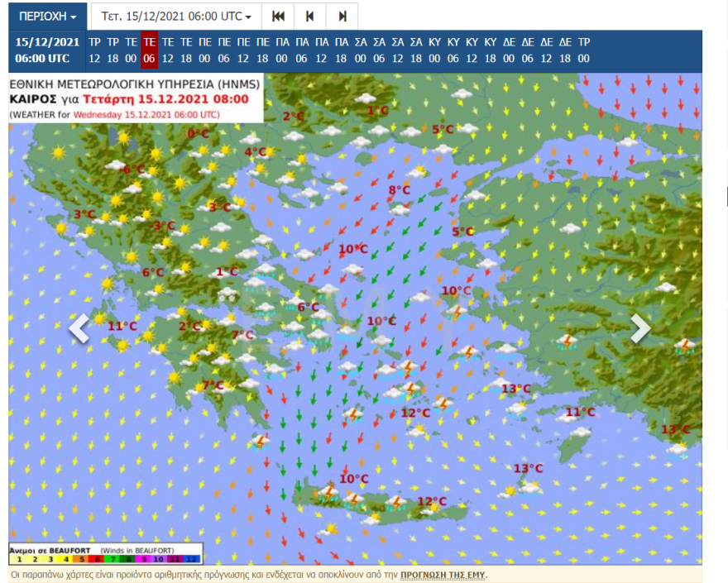Click the 8°C temperature marker in the Aegean

400,190
